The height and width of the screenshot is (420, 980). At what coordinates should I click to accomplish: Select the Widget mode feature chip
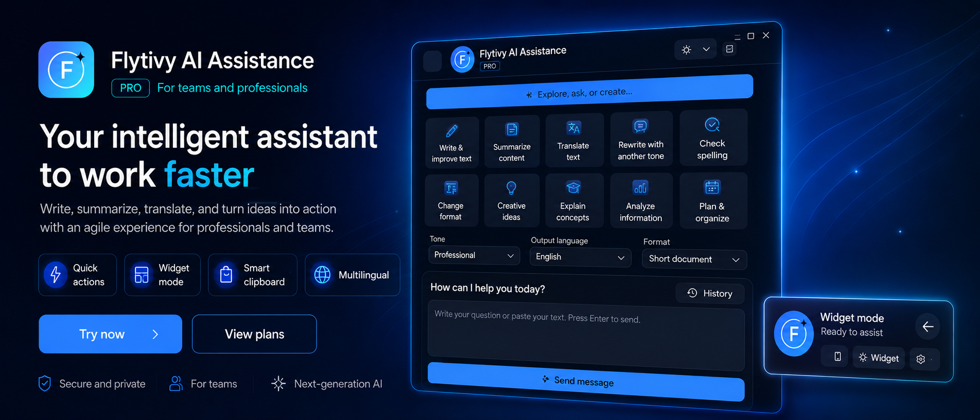162,275
